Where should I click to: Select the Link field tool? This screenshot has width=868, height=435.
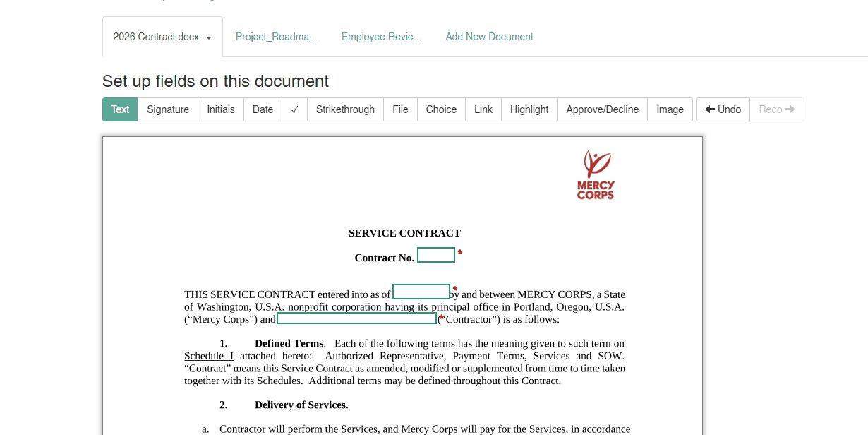click(x=483, y=109)
